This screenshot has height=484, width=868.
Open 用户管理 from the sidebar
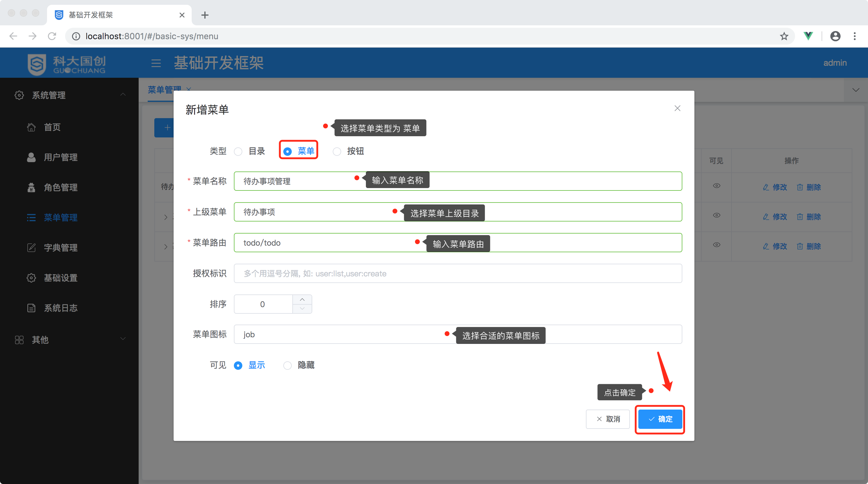(x=61, y=157)
